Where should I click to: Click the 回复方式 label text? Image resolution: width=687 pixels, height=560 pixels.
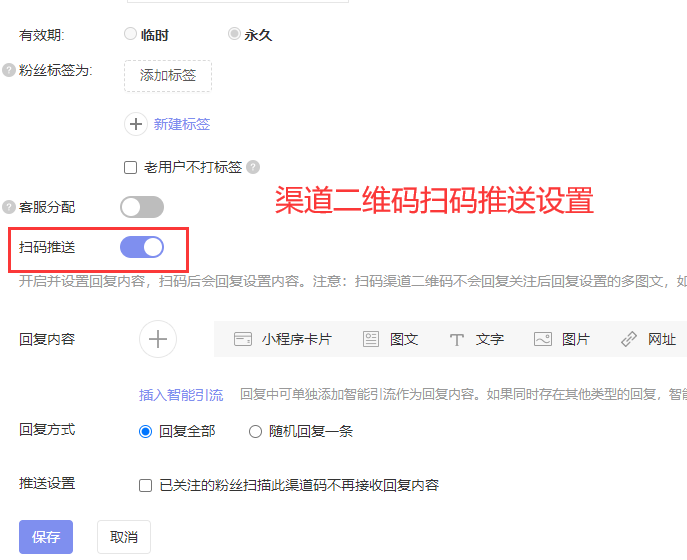tap(47, 429)
